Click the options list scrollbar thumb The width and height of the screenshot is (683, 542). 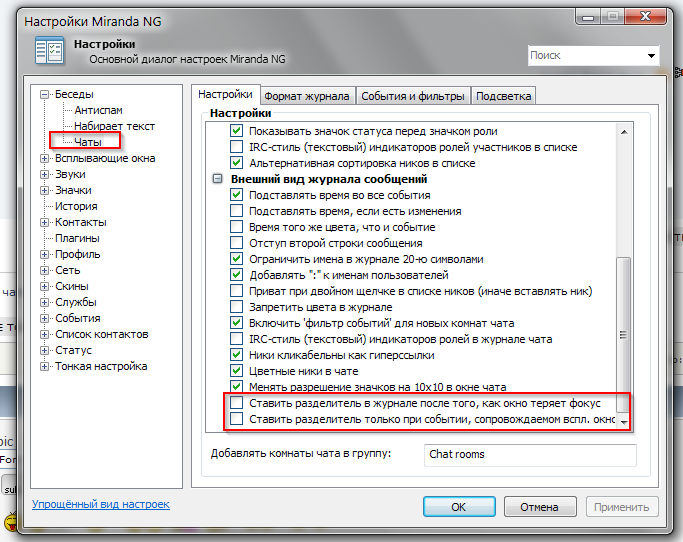[x=623, y=335]
